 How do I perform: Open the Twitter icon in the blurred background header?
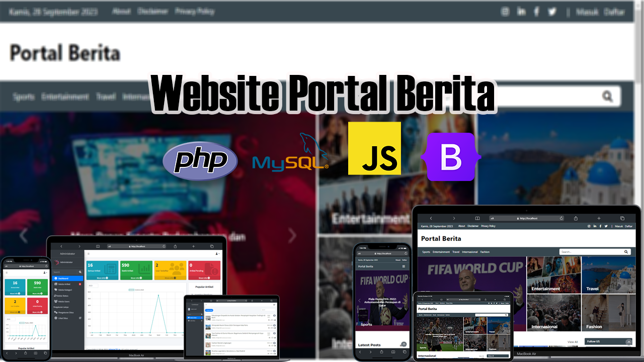552,12
